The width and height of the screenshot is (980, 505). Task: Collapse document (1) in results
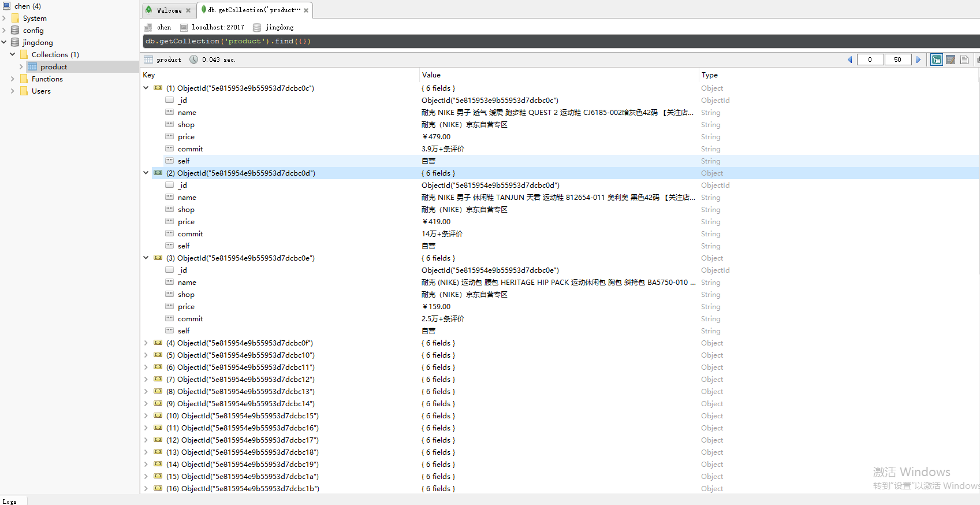click(x=146, y=88)
